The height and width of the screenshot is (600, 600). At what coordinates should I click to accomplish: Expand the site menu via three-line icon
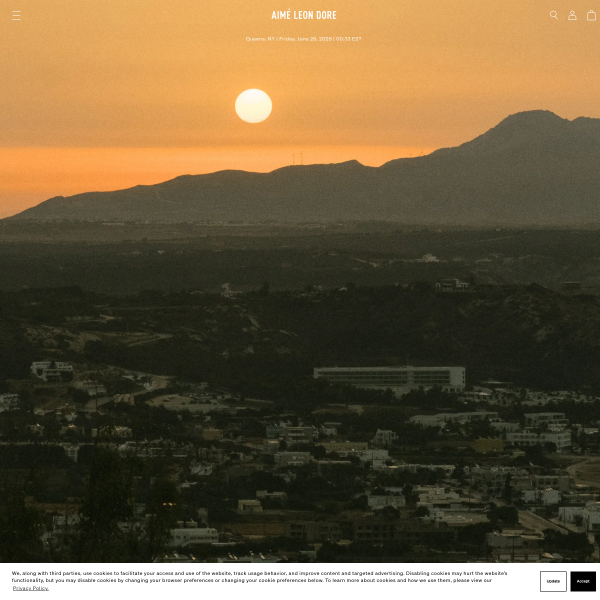coord(16,16)
